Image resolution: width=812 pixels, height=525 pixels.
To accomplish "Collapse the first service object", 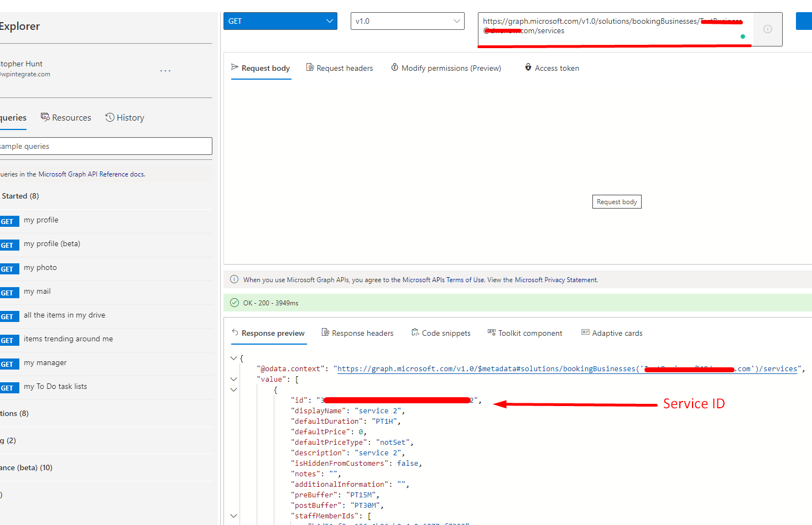I will pyautogui.click(x=233, y=390).
